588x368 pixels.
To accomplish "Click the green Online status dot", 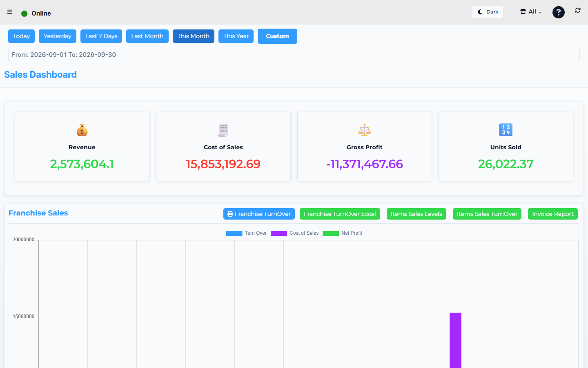I will coord(24,13).
